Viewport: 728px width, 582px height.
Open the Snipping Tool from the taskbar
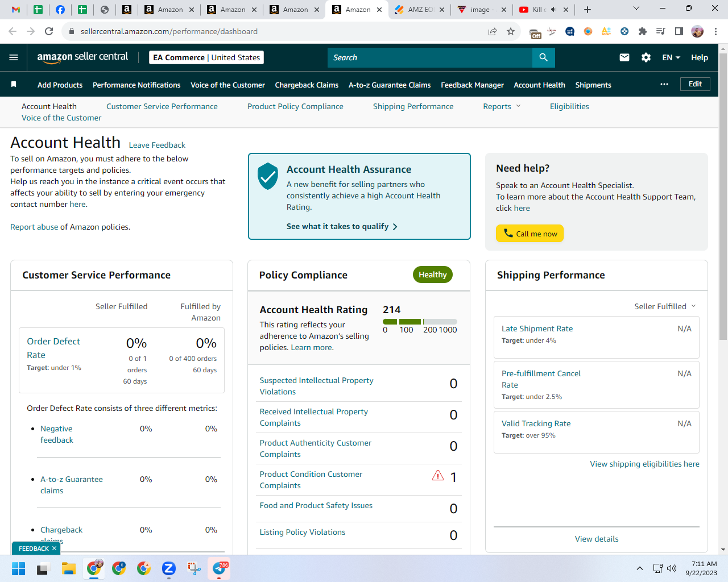[195, 568]
